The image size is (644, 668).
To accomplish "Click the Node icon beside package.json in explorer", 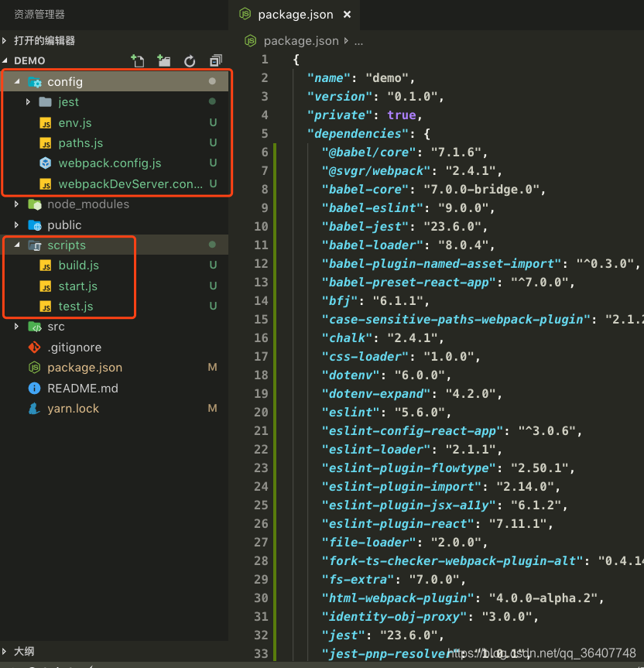I will (x=35, y=367).
